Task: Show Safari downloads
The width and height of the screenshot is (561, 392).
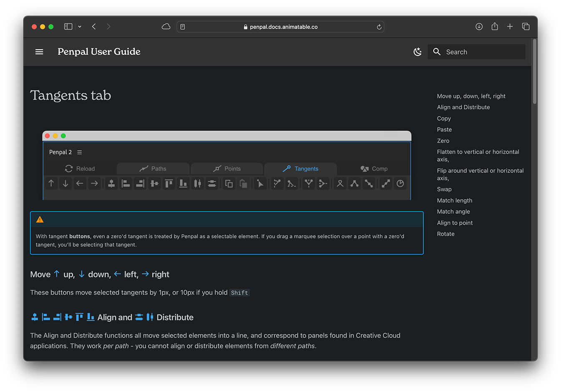Action: click(479, 27)
